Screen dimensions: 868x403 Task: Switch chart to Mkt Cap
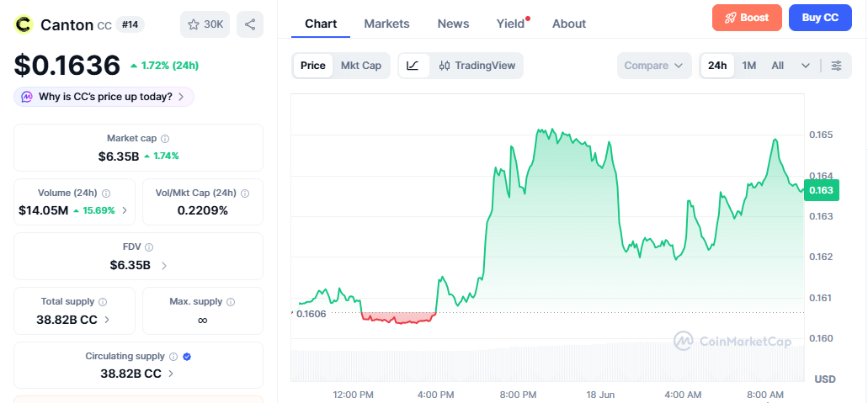click(x=361, y=66)
